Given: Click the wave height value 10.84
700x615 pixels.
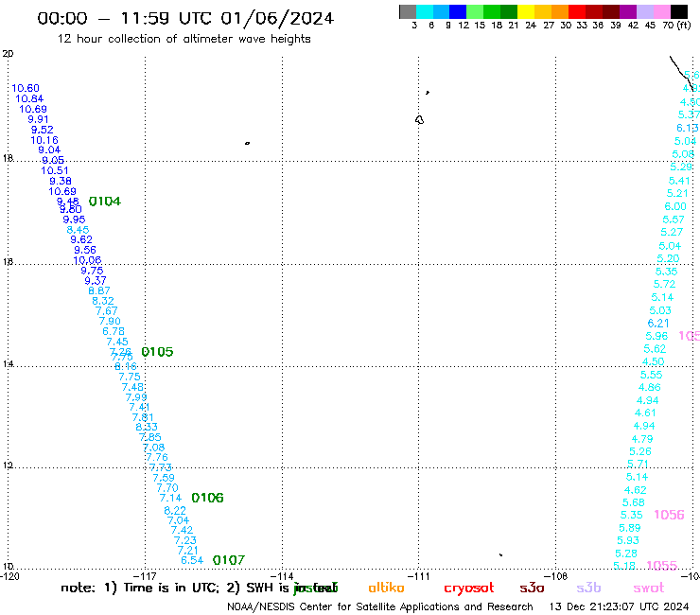Looking at the screenshot, I should click(29, 98).
